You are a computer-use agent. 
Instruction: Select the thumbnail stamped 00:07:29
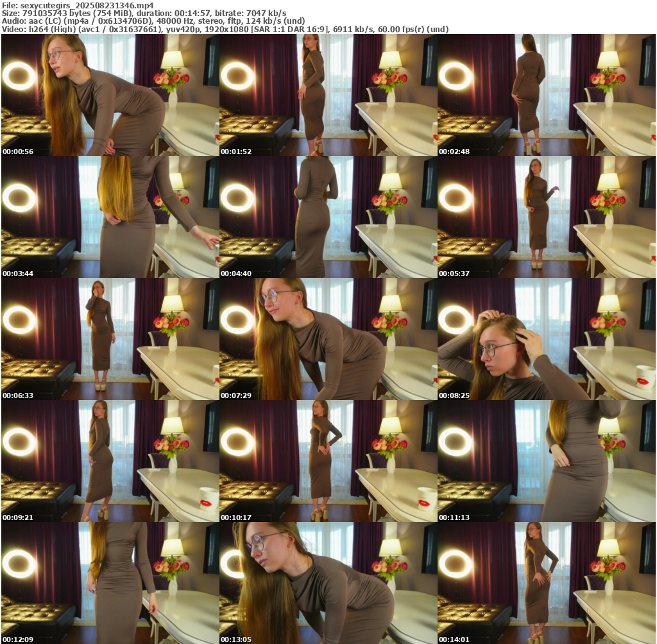[328, 339]
